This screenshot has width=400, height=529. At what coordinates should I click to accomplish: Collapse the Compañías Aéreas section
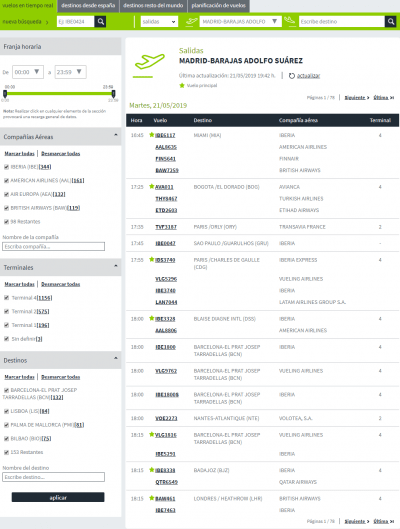116,135
